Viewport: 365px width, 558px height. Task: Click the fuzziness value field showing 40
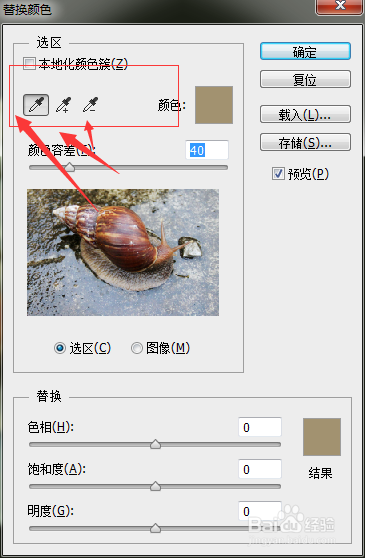[x=207, y=150]
